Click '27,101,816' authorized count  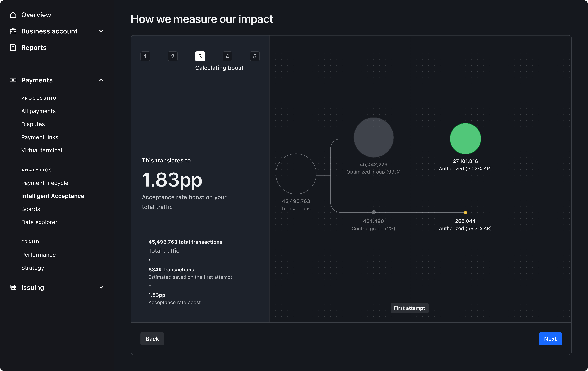(465, 161)
